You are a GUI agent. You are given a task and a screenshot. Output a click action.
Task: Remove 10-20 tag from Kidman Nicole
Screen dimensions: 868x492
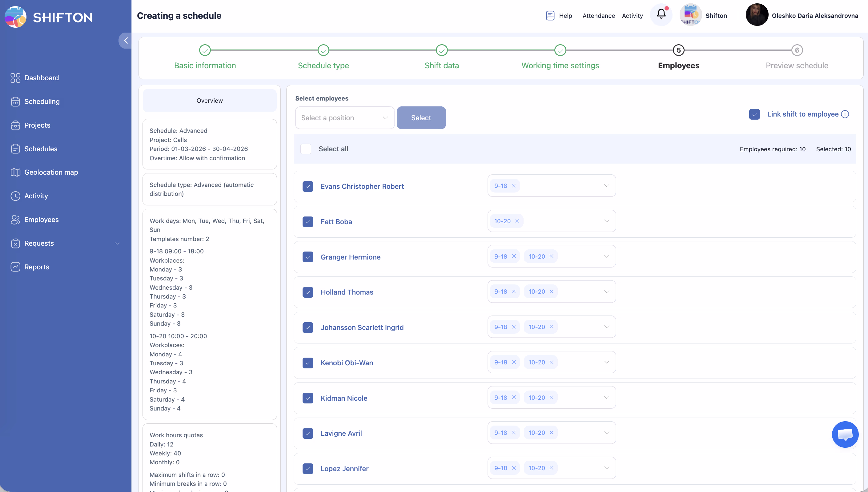pos(552,397)
